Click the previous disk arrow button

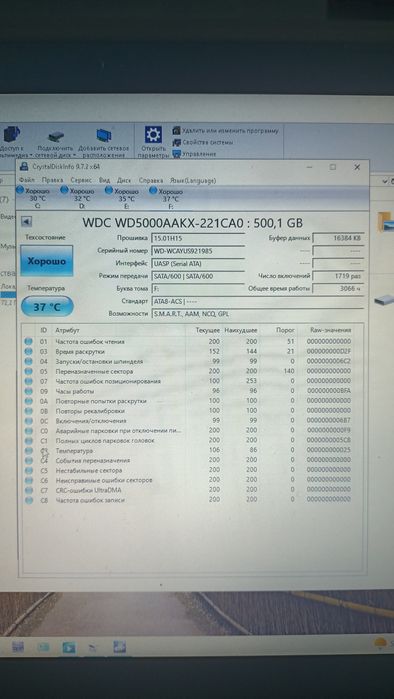point(27,221)
